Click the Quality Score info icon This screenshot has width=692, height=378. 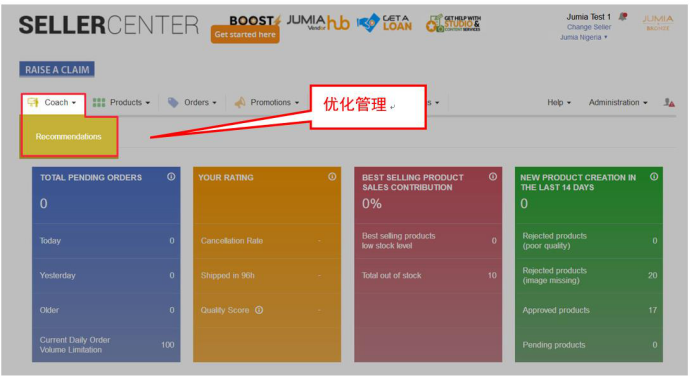tap(259, 310)
